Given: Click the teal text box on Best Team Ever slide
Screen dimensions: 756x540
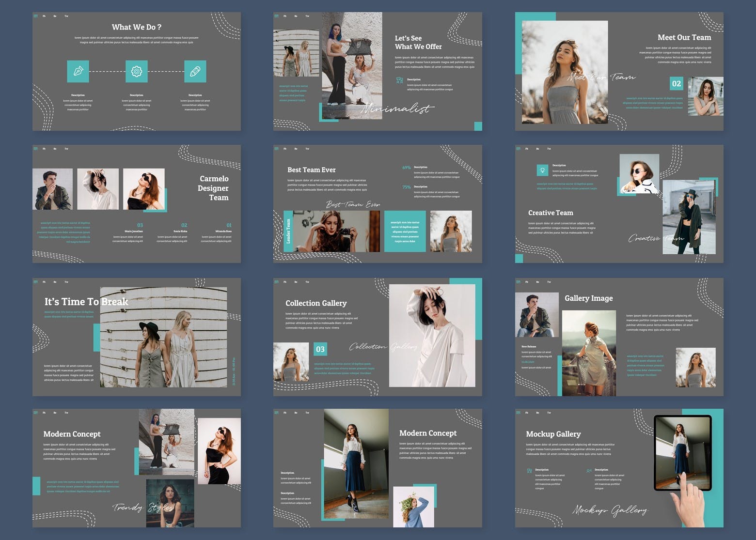Looking at the screenshot, I should pyautogui.click(x=405, y=231).
